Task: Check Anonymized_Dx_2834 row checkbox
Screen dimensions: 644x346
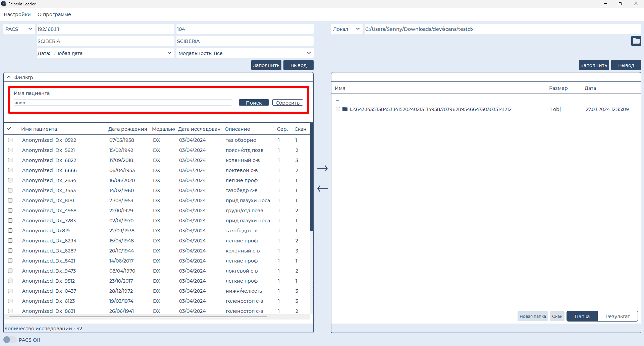Action: click(x=10, y=180)
